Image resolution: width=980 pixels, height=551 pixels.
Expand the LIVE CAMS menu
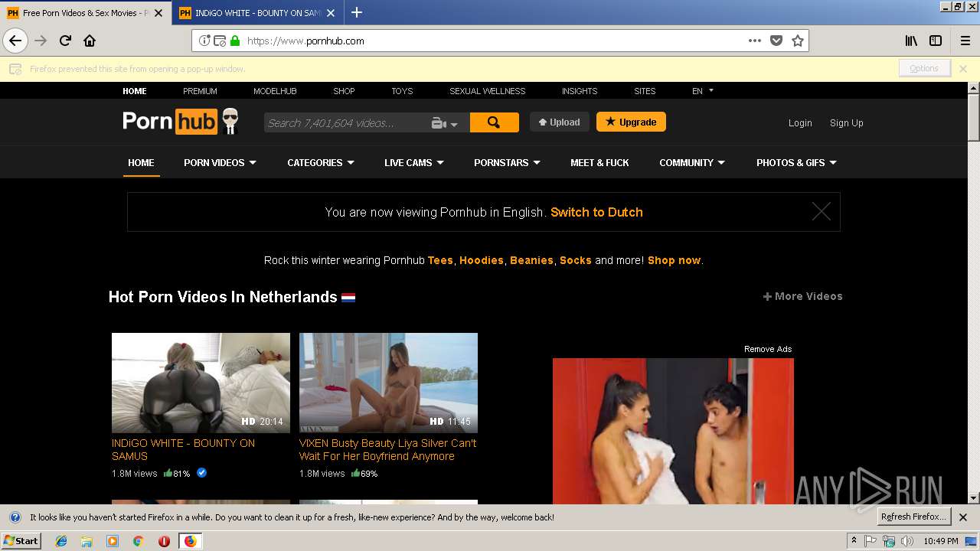click(x=414, y=162)
